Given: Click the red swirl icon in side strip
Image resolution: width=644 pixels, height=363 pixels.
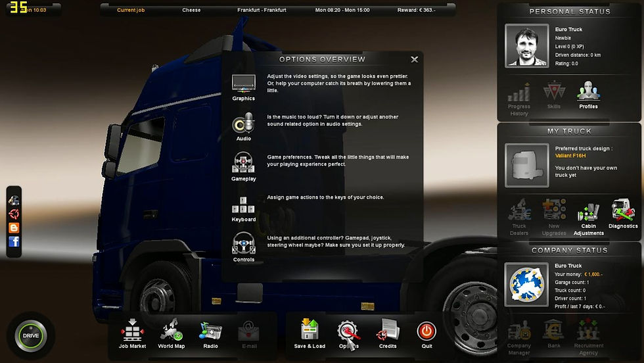Looking at the screenshot, I should click(14, 214).
